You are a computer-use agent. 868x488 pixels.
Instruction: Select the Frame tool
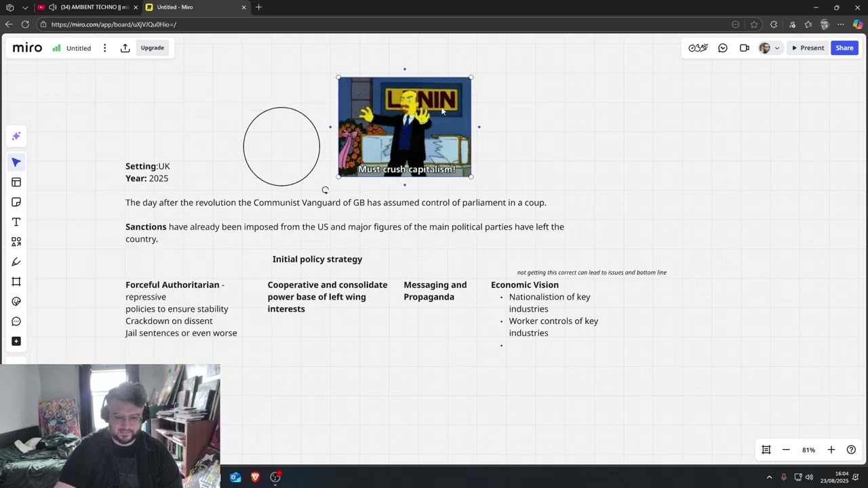(16, 282)
